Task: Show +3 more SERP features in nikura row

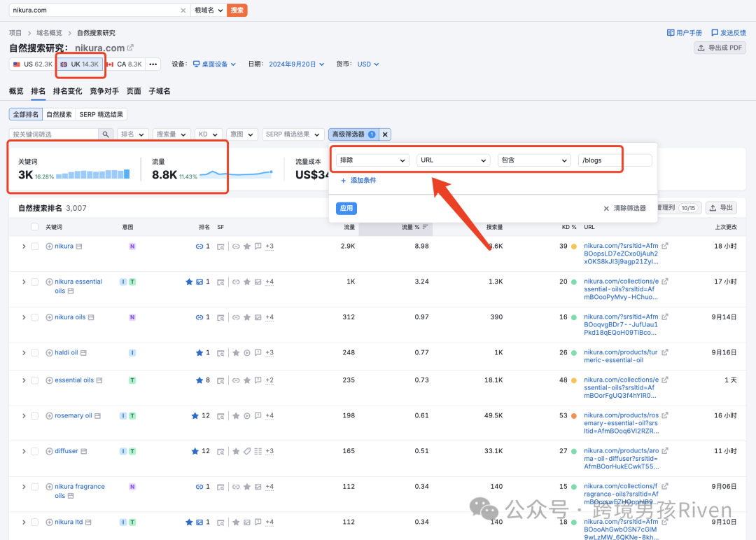Action: pos(269,246)
